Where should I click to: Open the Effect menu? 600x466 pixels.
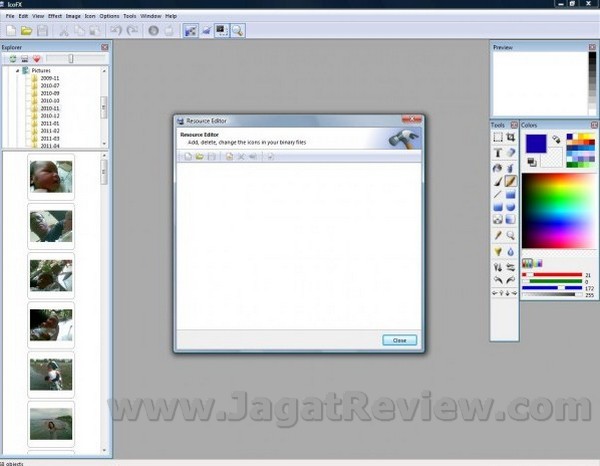[x=55, y=17]
